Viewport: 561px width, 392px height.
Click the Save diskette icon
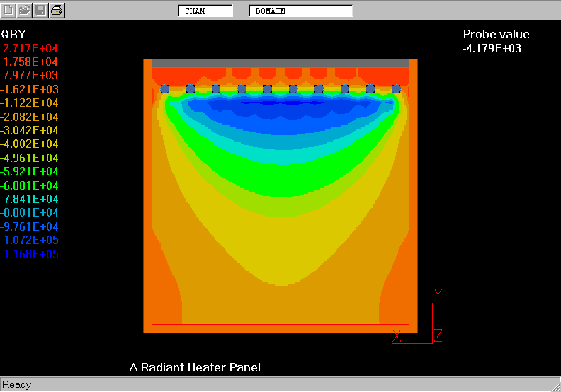click(40, 10)
